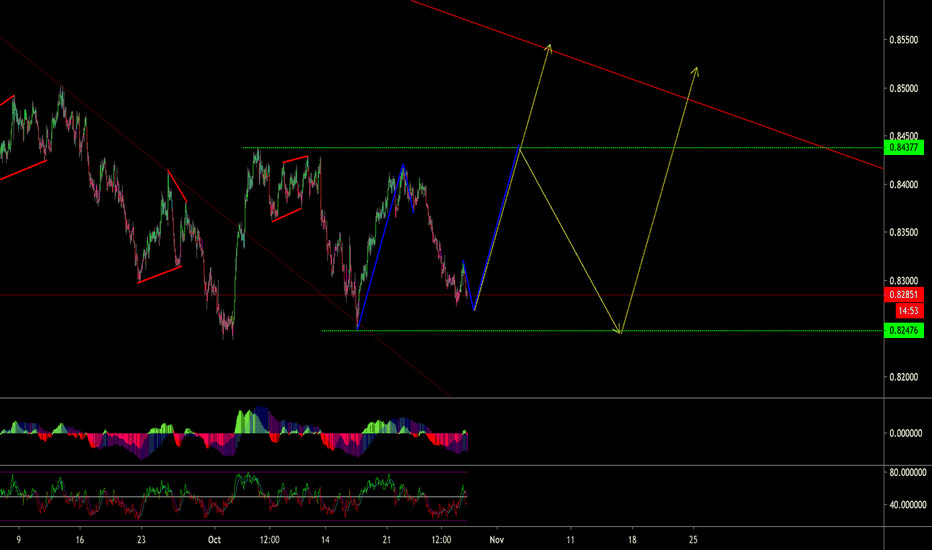The width and height of the screenshot is (932, 550).
Task: Click the 80.000000 oscillator axis value
Action: (907, 473)
